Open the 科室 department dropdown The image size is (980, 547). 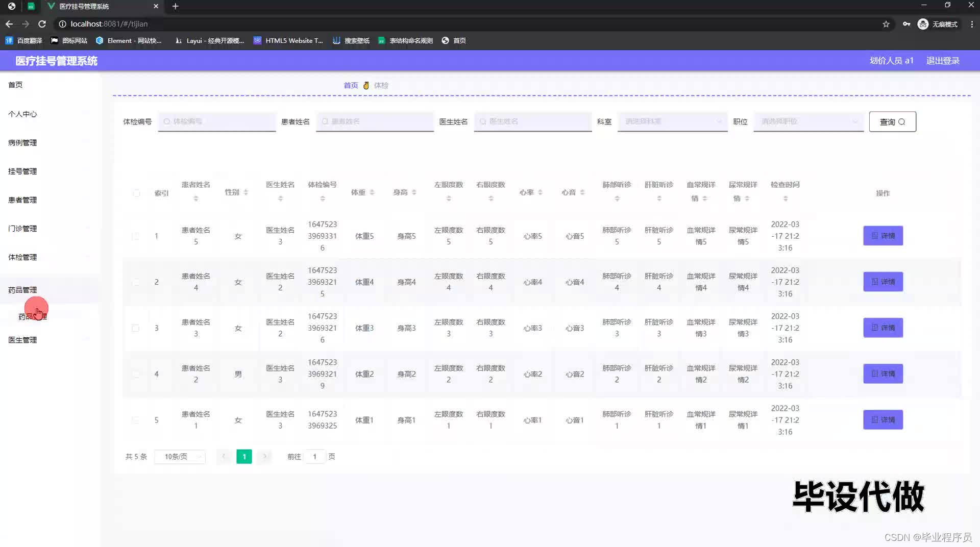pyautogui.click(x=672, y=121)
